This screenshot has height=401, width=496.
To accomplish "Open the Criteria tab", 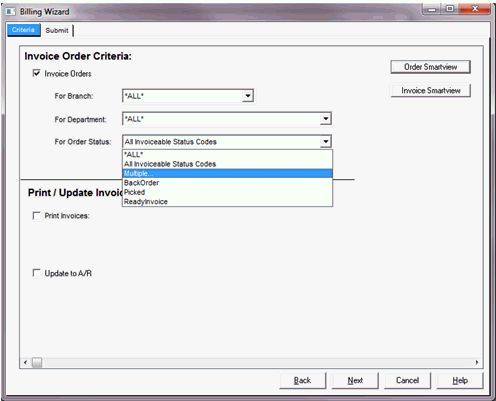I will click(23, 30).
